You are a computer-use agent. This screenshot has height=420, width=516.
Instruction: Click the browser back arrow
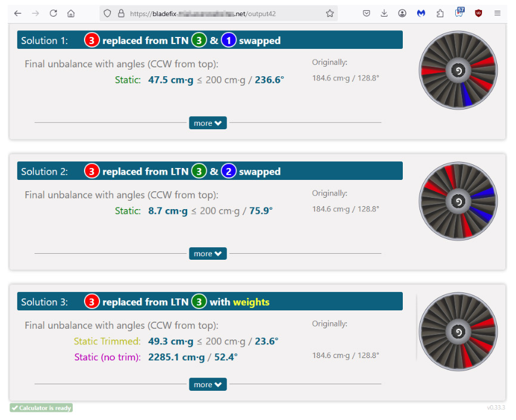tap(17, 13)
